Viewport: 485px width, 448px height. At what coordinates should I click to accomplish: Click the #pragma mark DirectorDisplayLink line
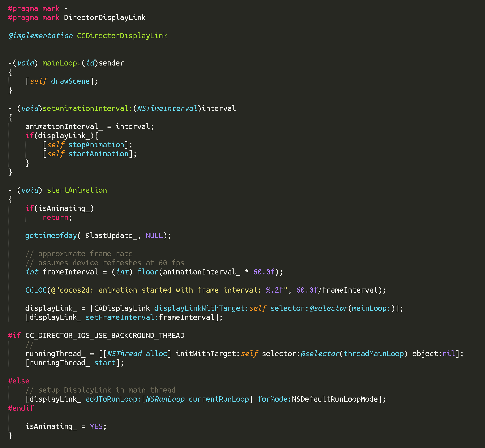76,17
